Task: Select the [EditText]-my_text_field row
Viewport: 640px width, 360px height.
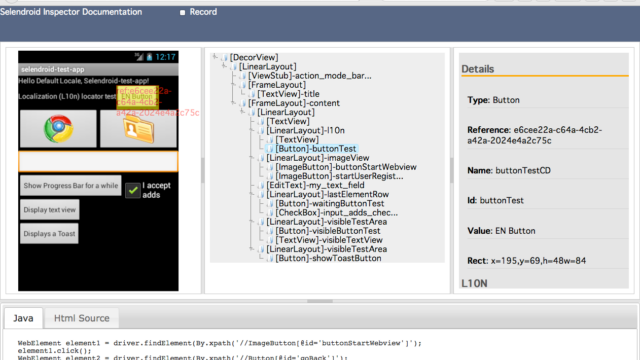Action: 315,185
